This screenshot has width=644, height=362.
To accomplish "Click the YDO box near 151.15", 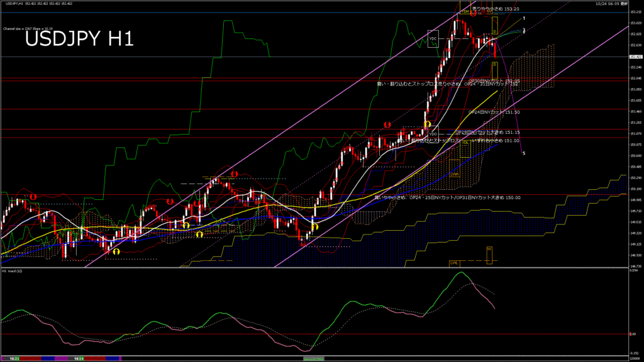I will (433, 133).
